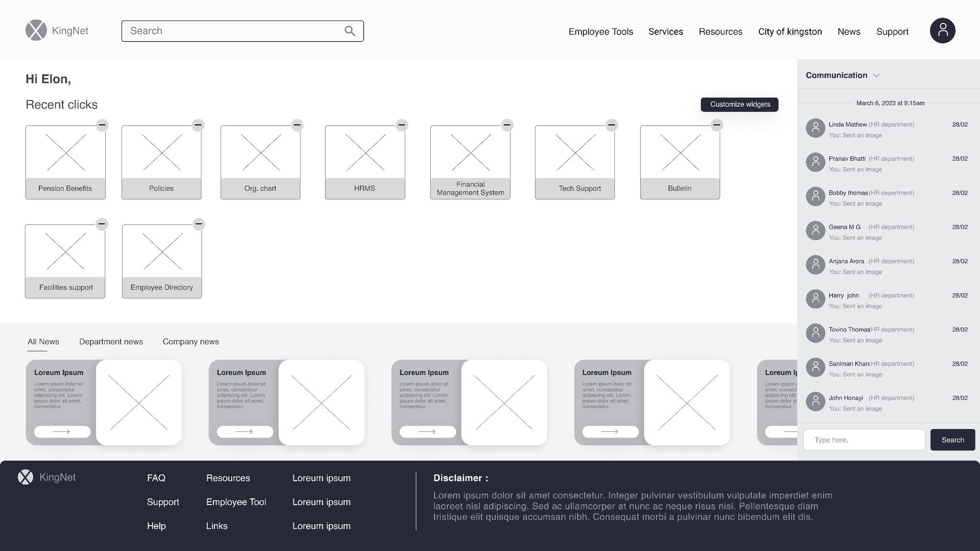This screenshot has width=980, height=551.
Task: Click the name John Honayi in conversations
Action: [846, 398]
